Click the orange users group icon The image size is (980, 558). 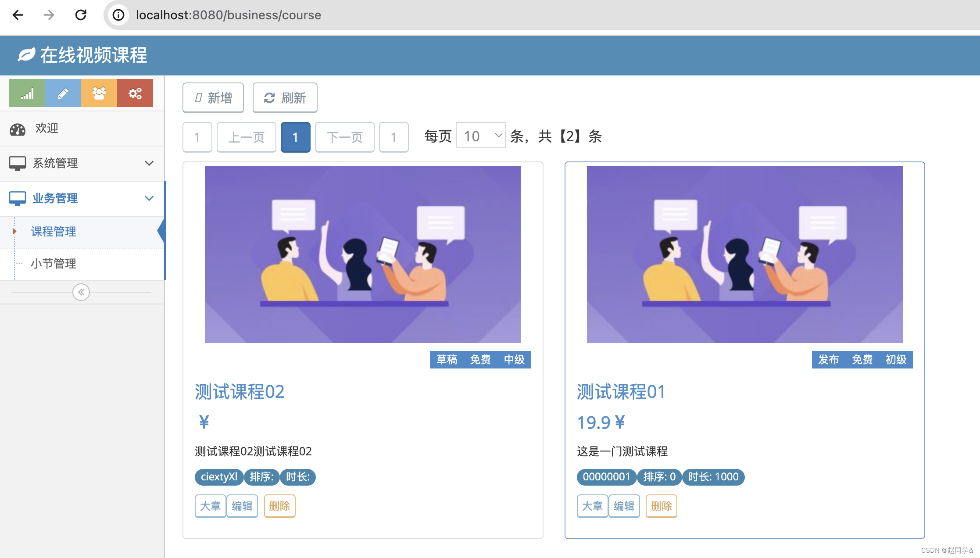[x=99, y=93]
